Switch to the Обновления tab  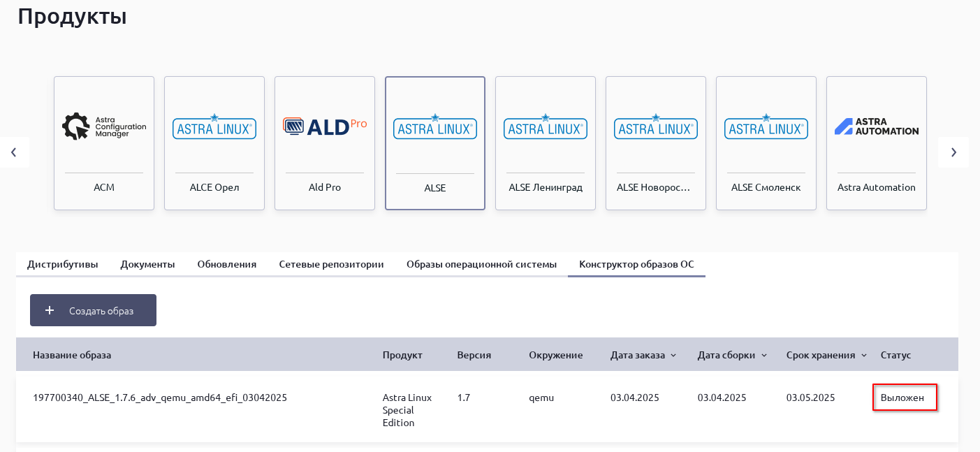226,264
